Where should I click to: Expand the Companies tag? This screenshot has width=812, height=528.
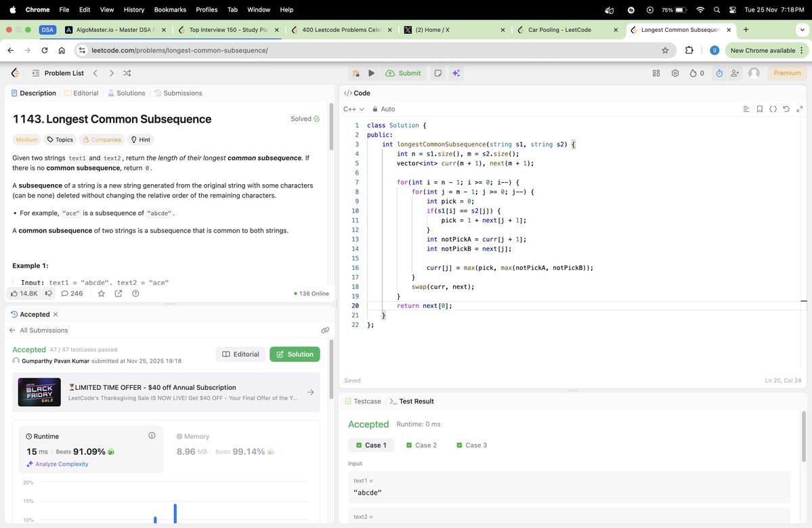[102, 139]
